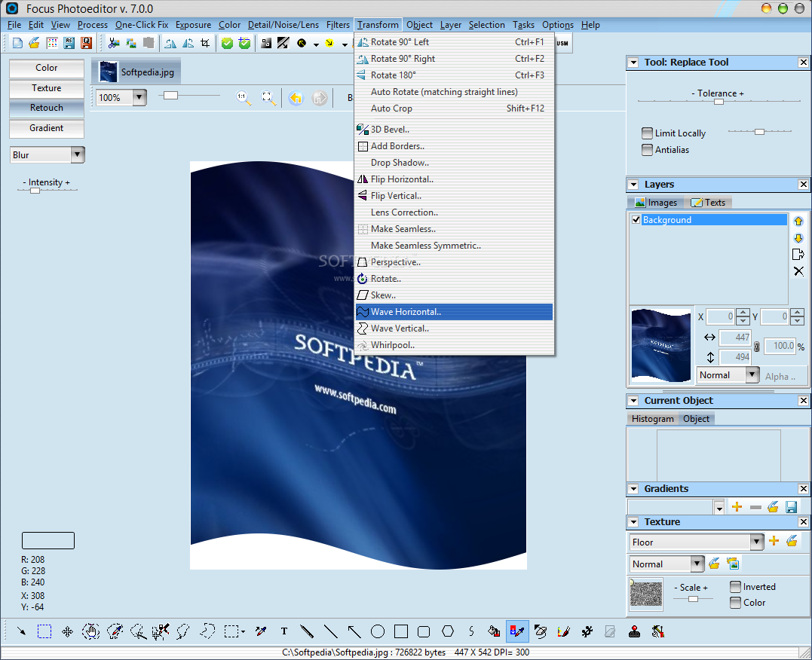Collapse the Layers panel
The image size is (812, 660).
pos(633,185)
